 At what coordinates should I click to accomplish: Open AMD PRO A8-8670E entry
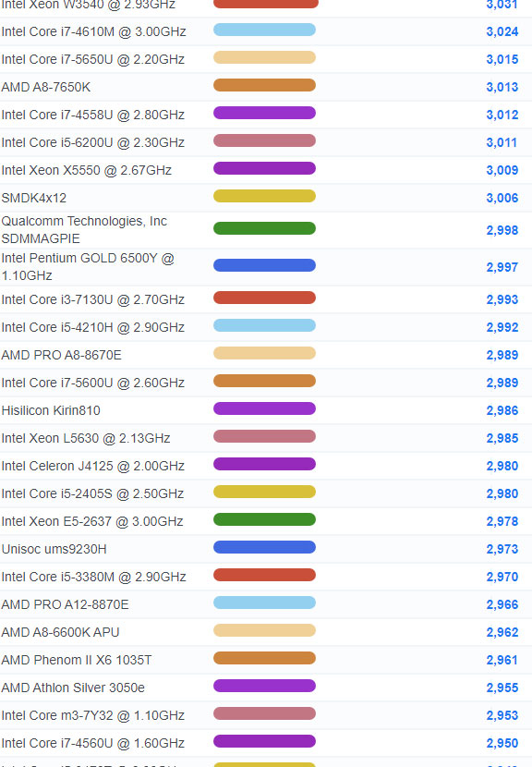point(62,355)
